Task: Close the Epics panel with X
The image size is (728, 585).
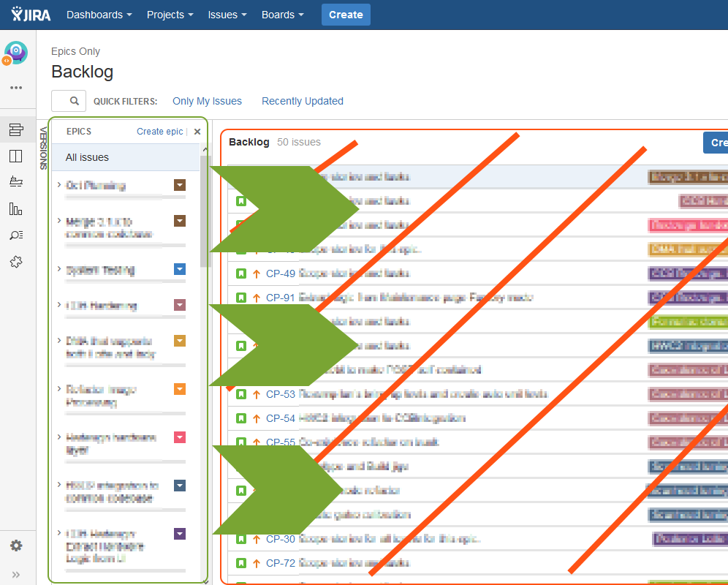Action: click(197, 132)
